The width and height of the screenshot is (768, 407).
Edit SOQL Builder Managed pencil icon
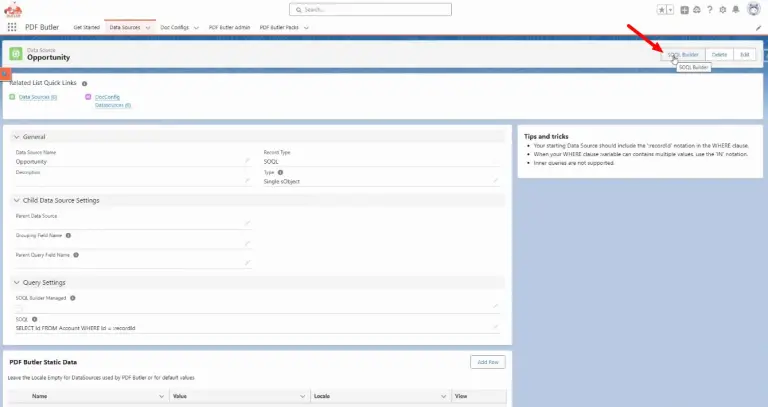click(x=495, y=306)
